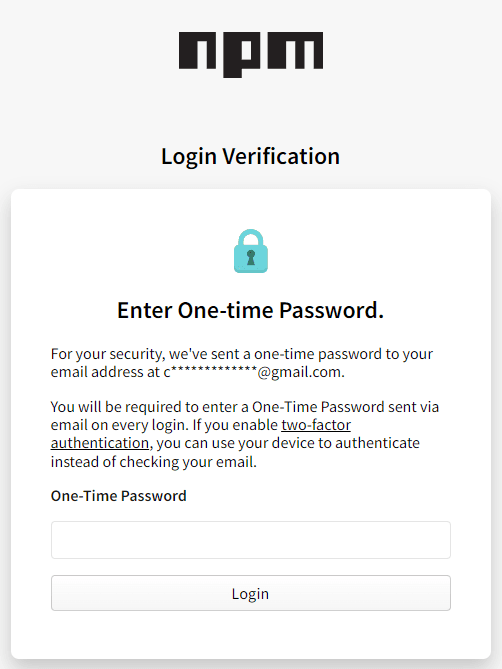Focus the One-Time Password input field
The image size is (502, 669).
[251, 540]
